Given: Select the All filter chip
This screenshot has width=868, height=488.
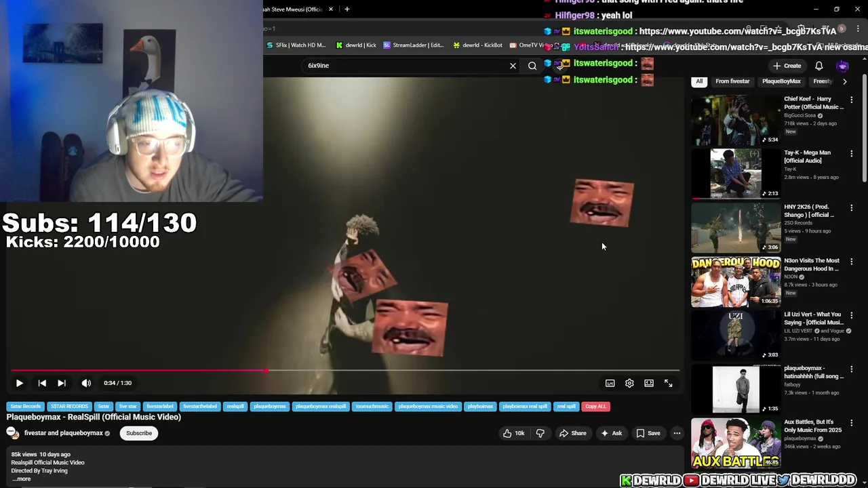Looking at the screenshot, I should point(699,81).
